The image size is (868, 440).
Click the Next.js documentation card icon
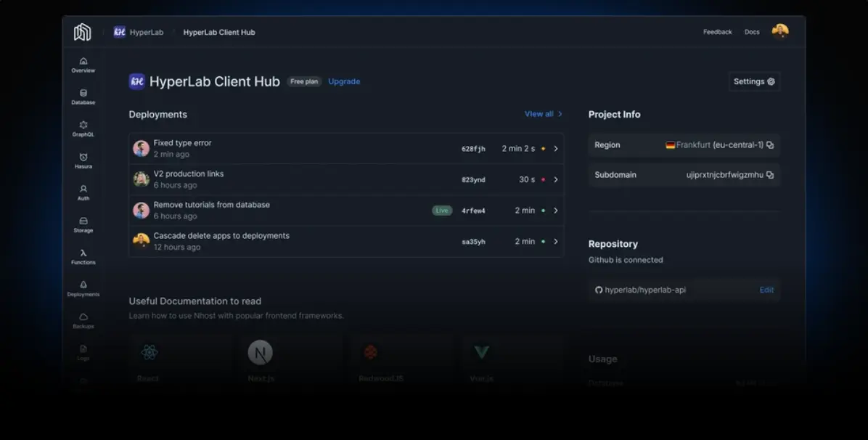pyautogui.click(x=260, y=352)
